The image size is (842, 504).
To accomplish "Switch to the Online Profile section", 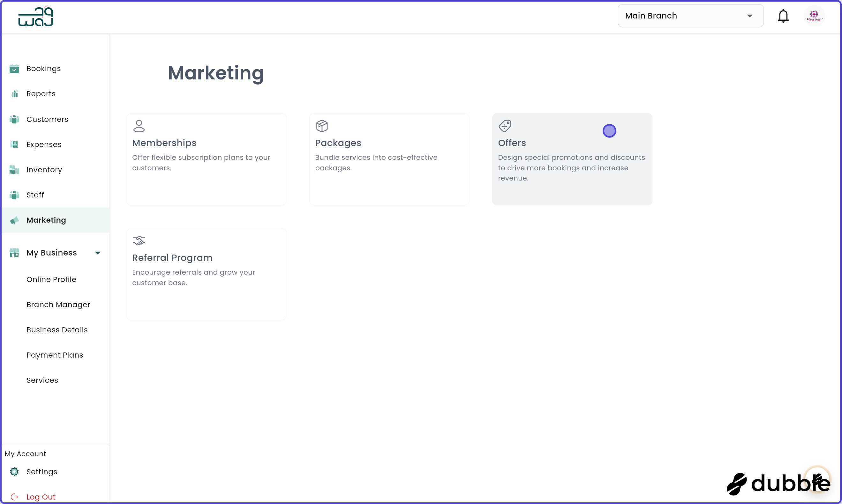I will pos(52,279).
